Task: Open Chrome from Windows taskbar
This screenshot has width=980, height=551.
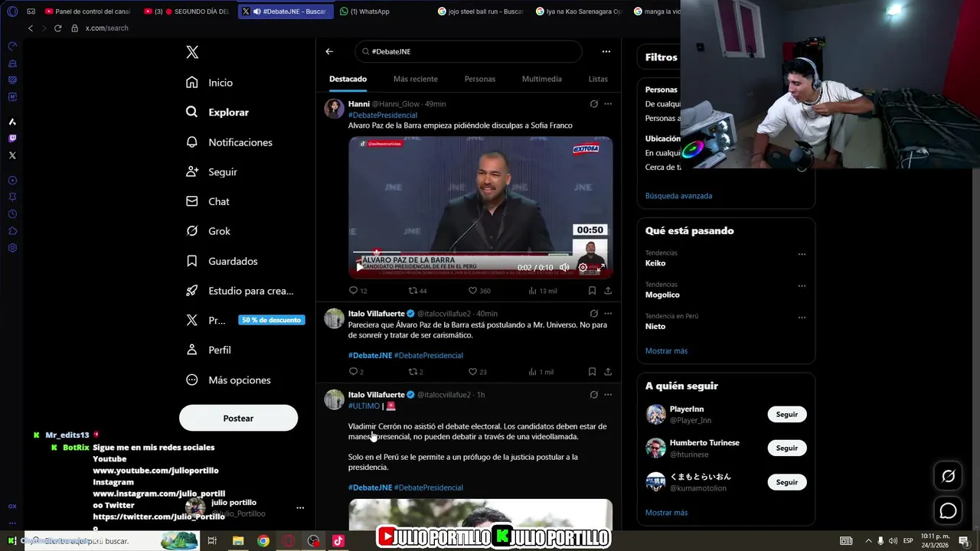Action: [263, 541]
